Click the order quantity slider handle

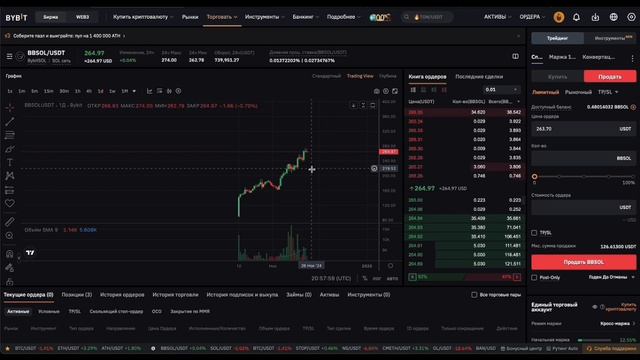pos(534,176)
